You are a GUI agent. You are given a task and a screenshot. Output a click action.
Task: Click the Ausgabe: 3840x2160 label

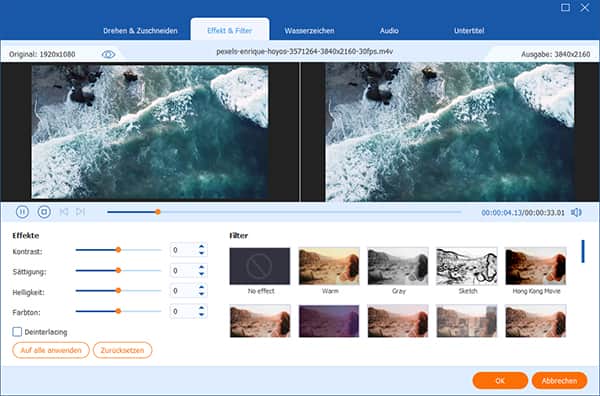pos(556,54)
